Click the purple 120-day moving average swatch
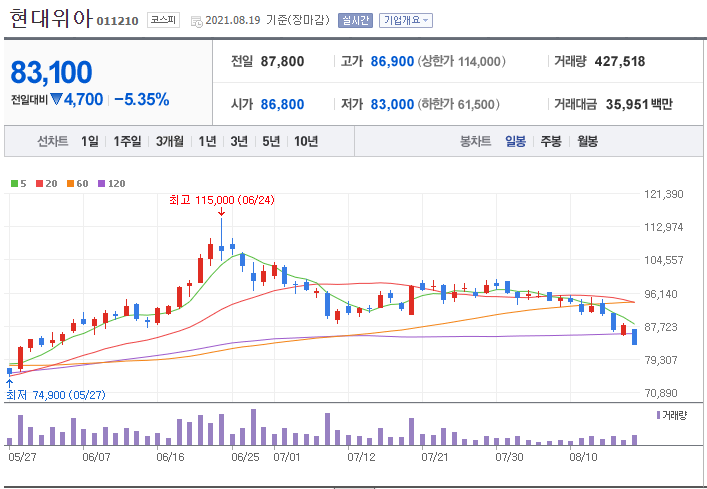The image size is (707, 489). 101,183
